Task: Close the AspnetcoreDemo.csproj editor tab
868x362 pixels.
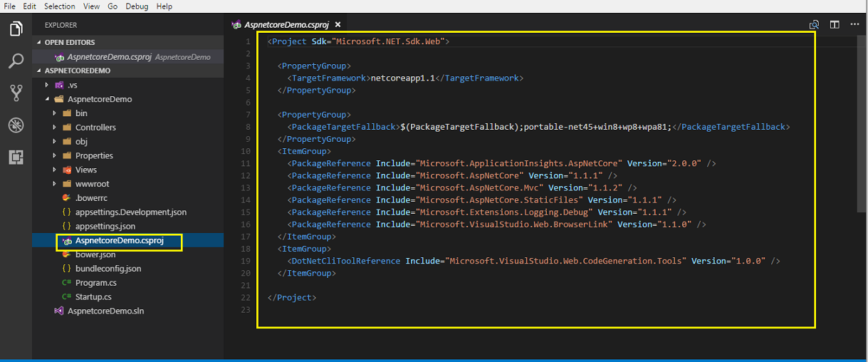Action: coord(338,25)
